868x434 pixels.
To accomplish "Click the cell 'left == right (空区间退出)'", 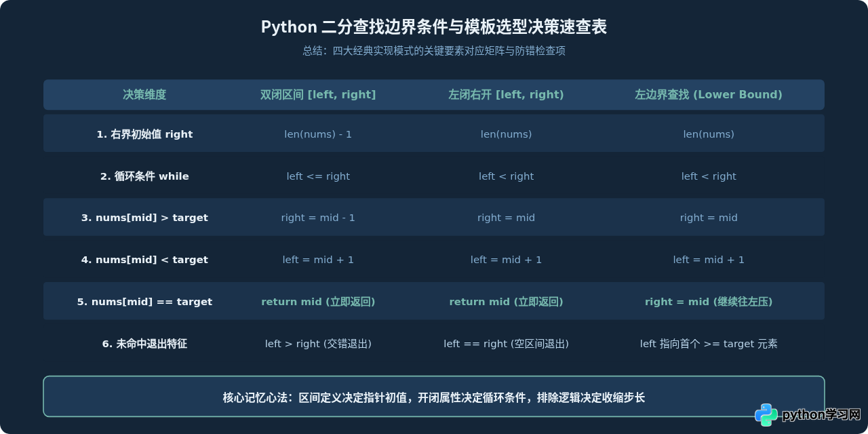I will (506, 344).
